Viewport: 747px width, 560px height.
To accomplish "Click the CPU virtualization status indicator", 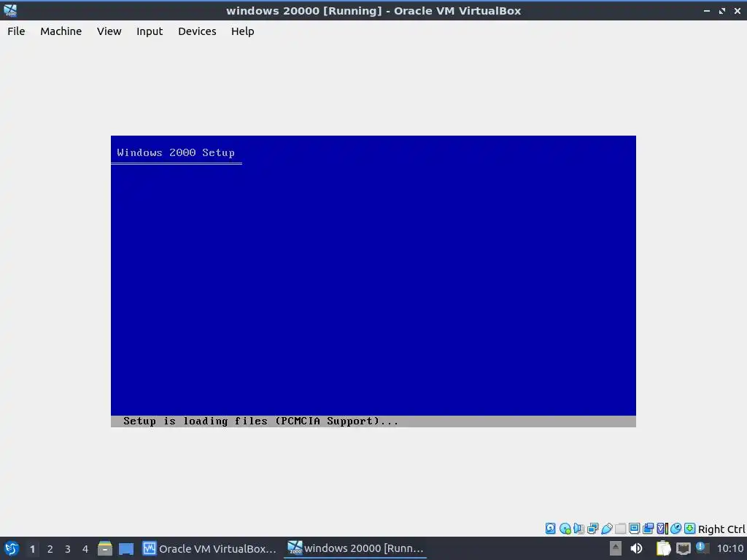I will tap(662, 529).
